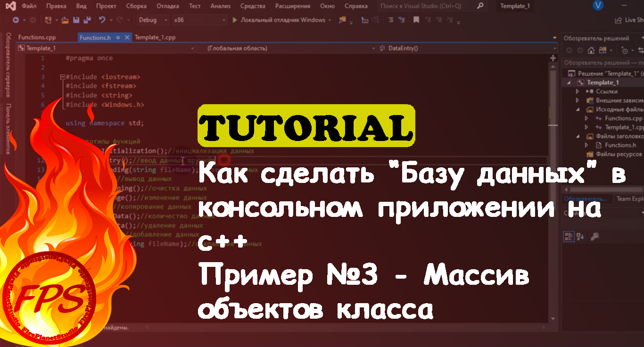
Task: Open the user account avatar V
Action: pyautogui.click(x=599, y=6)
